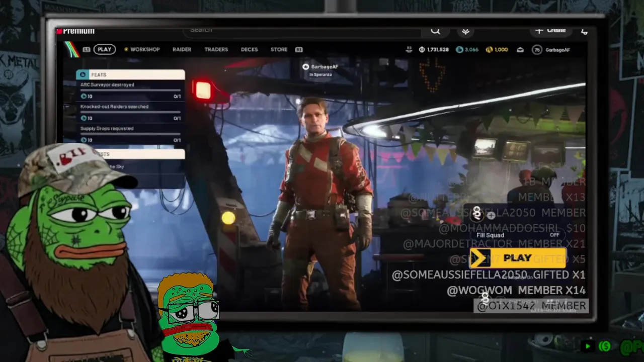Image resolution: width=644 pixels, height=362 pixels.
Task: Open the TRADERS tab
Action: (216, 49)
